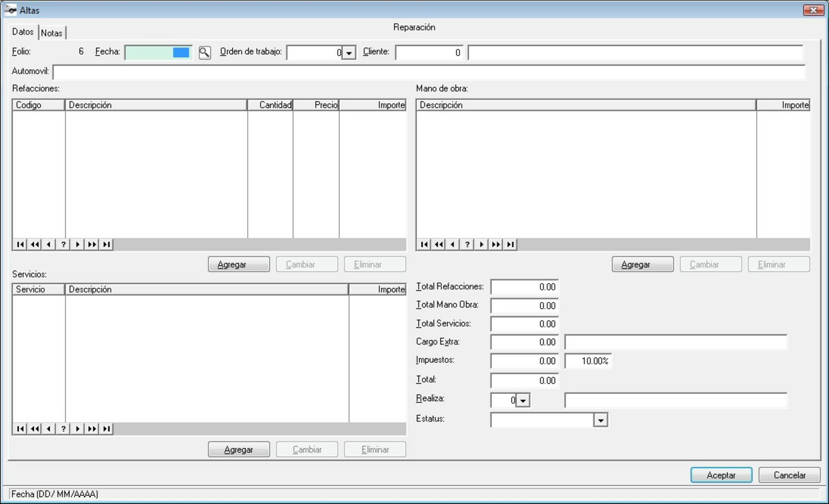Click question mark search in Mano de obra navigator

tap(467, 244)
